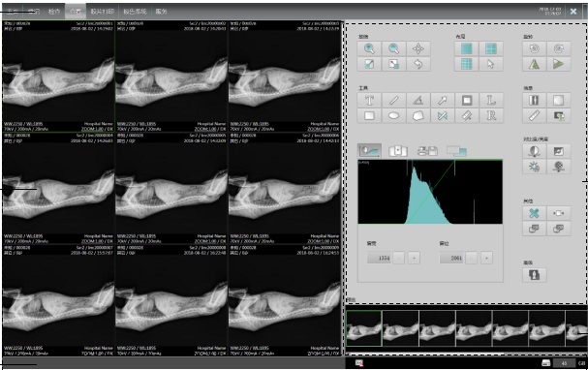Flip image horizontally with triangle icon

534,64
